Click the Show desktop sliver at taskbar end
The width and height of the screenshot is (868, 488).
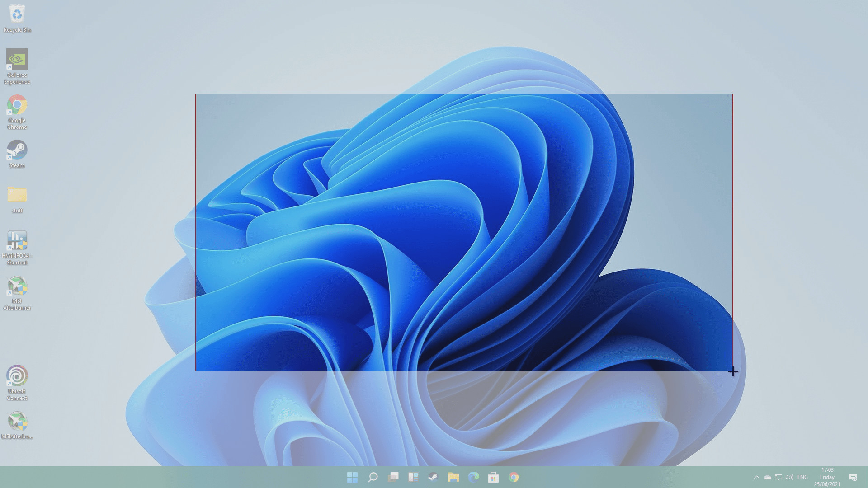point(866,477)
